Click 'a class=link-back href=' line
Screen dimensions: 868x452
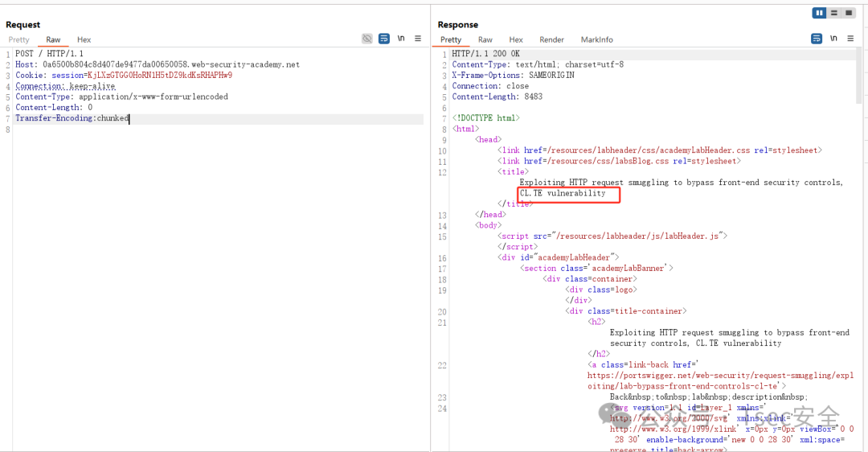coord(643,365)
